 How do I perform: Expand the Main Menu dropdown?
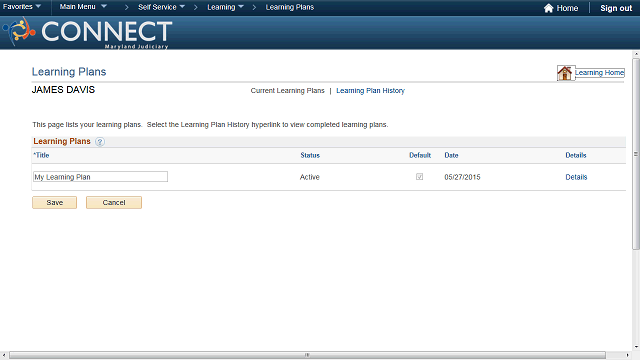click(83, 7)
